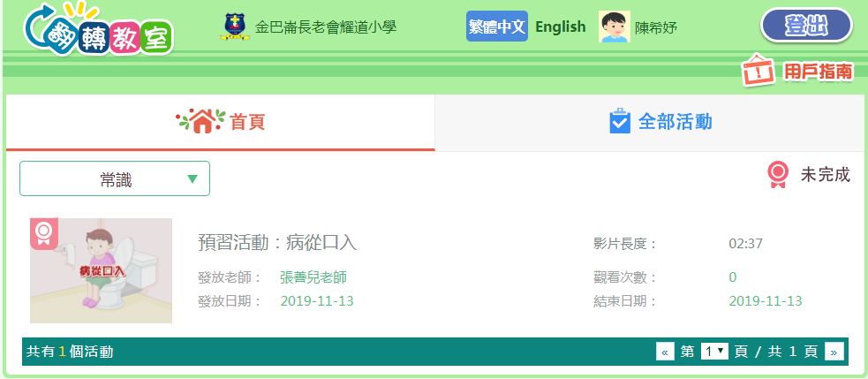Click the 共 1 頁 total pages text
Viewport: 868px width, 379px height.
point(793,352)
